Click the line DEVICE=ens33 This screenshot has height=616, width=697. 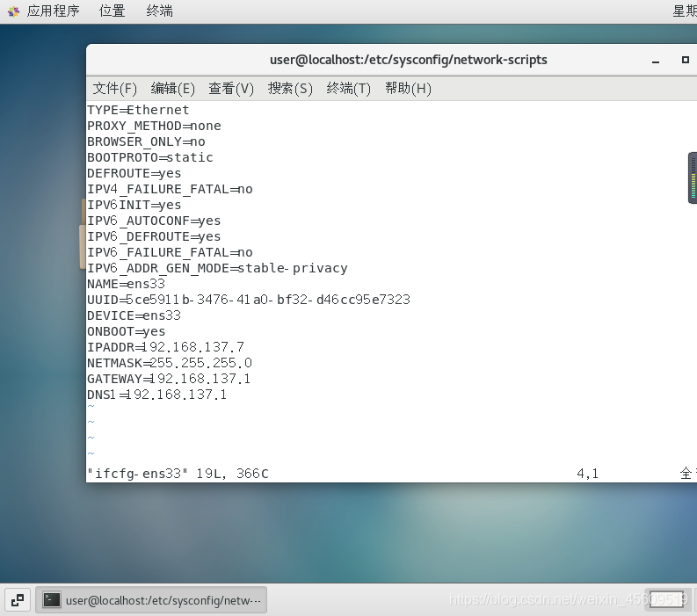click(x=134, y=315)
